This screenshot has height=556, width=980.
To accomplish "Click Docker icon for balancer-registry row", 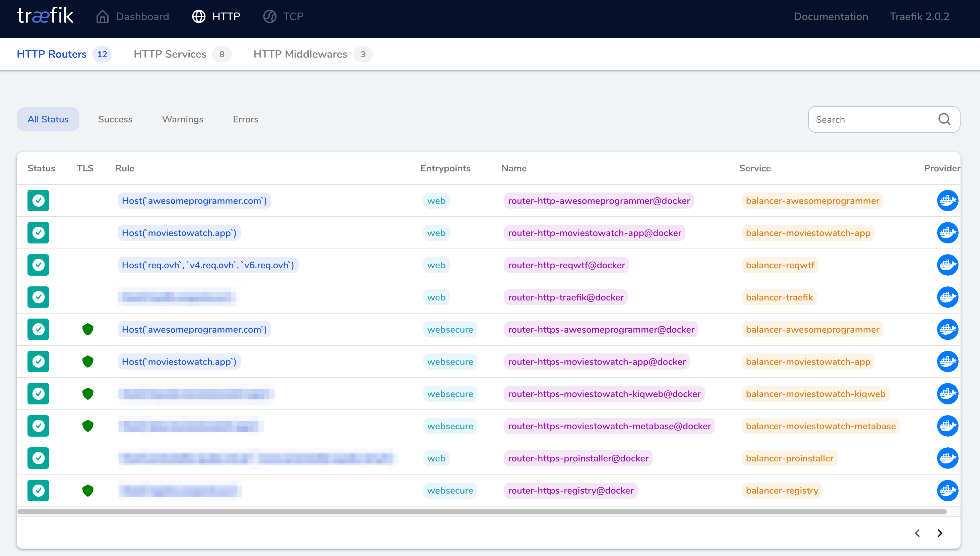I will pyautogui.click(x=947, y=490).
